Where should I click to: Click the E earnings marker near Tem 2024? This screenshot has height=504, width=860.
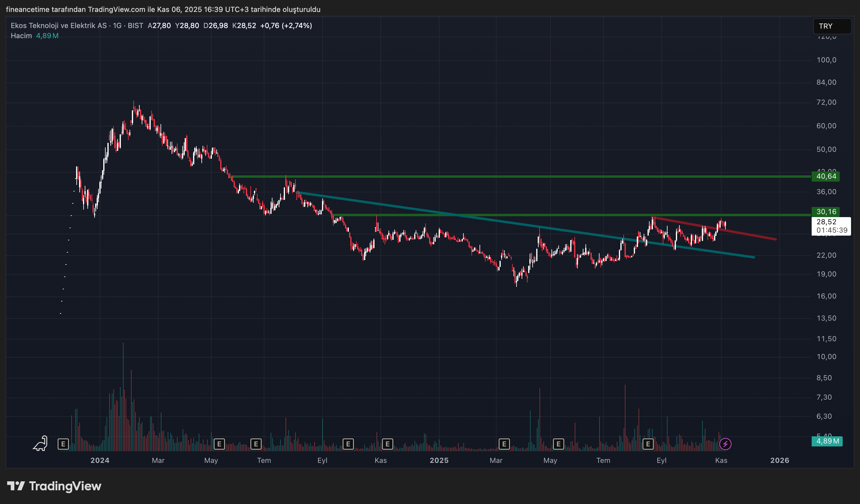tap(256, 444)
